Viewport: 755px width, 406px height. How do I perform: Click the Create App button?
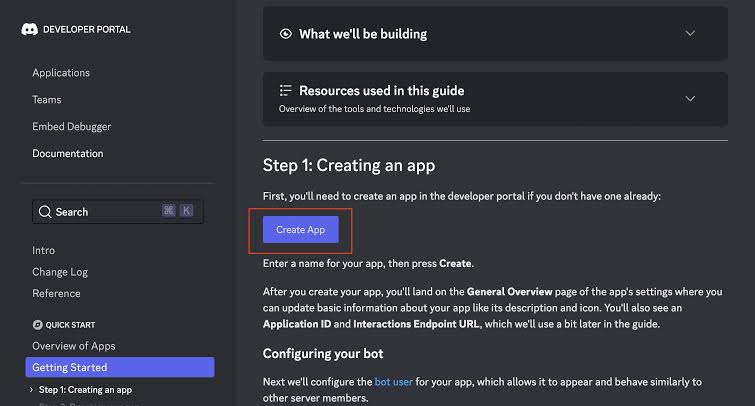tap(300, 230)
